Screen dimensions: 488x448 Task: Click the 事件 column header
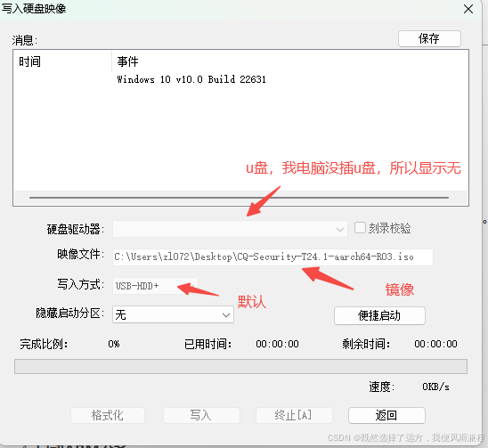[289, 61]
